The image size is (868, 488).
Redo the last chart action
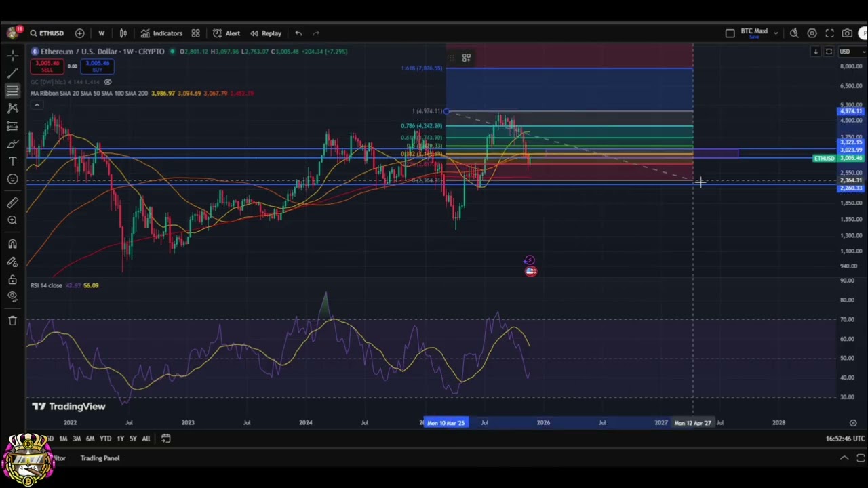point(316,33)
